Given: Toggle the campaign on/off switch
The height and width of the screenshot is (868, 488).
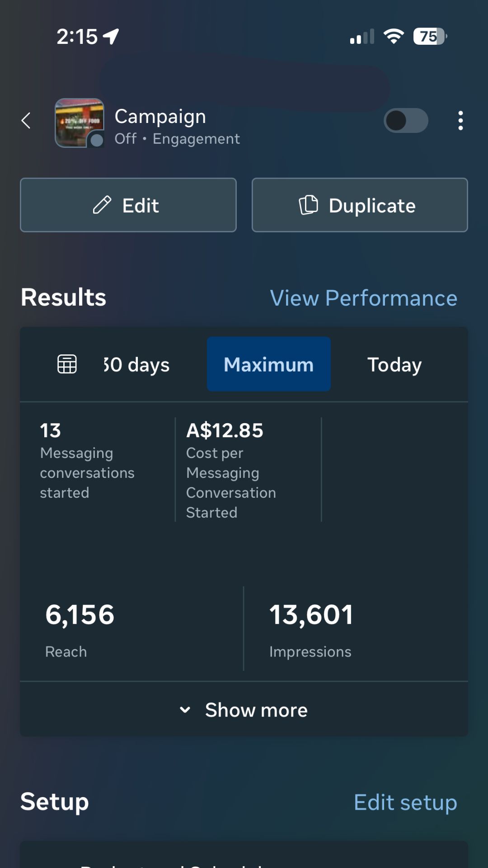Looking at the screenshot, I should pos(405,121).
